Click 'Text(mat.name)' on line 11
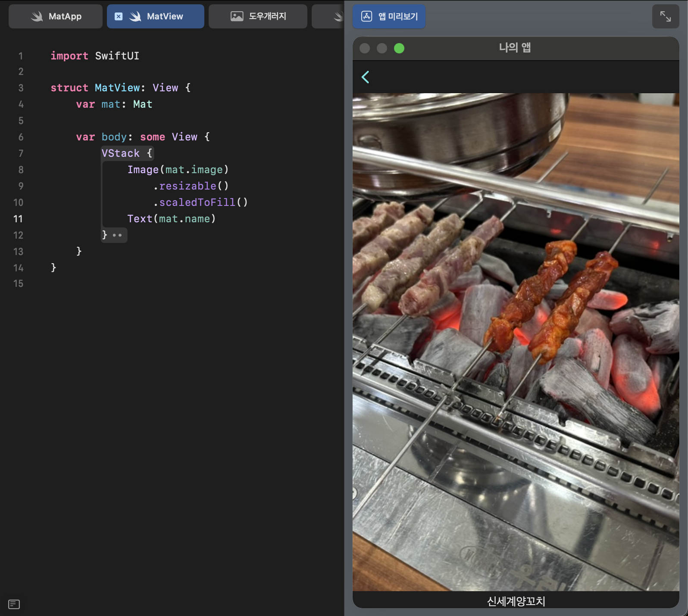The image size is (688, 616). pyautogui.click(x=172, y=219)
